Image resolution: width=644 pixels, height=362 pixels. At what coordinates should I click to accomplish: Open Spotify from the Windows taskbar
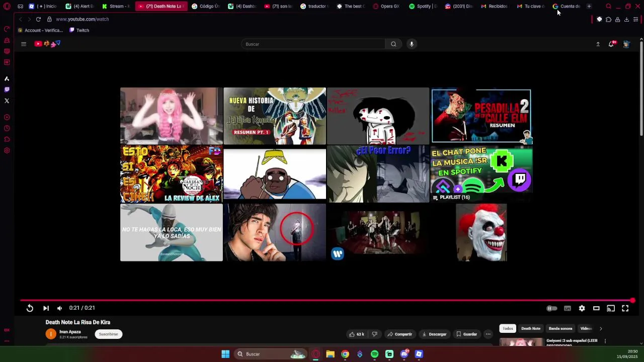374,354
